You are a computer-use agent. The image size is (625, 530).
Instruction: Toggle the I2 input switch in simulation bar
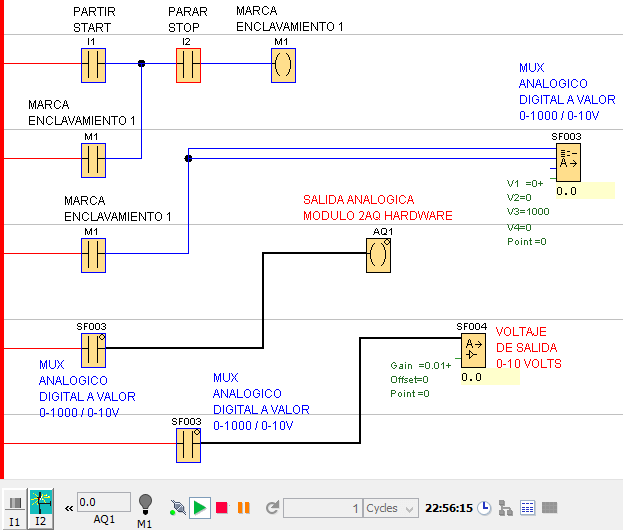(x=41, y=508)
